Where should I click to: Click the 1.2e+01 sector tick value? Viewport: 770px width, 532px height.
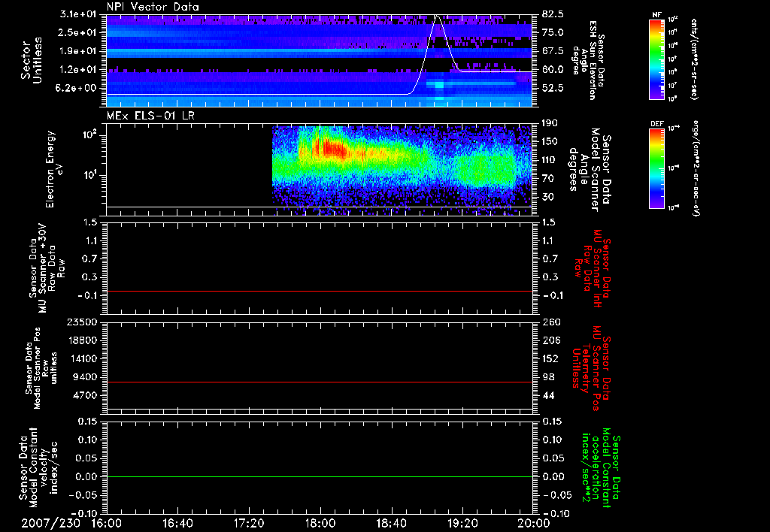coord(79,70)
